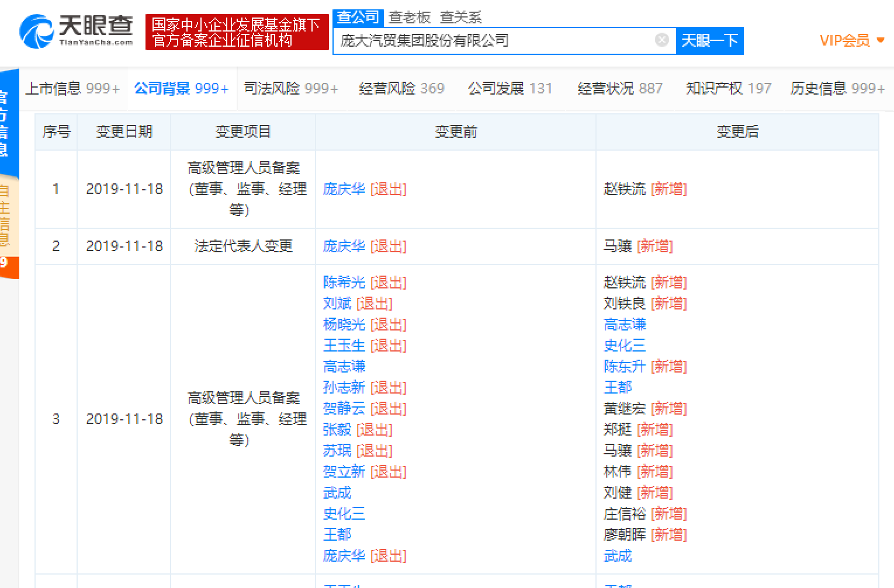894x588 pixels.
Task: Click the 陈东升 name link
Action: (625, 367)
